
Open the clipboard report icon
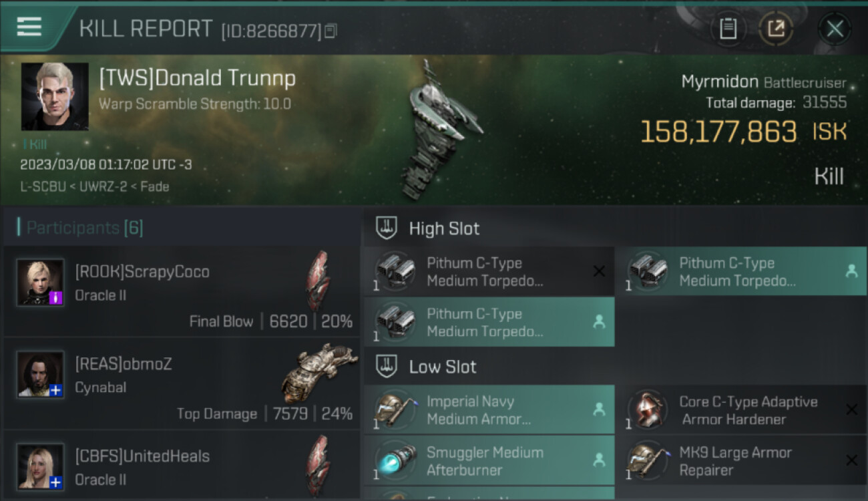coord(728,29)
